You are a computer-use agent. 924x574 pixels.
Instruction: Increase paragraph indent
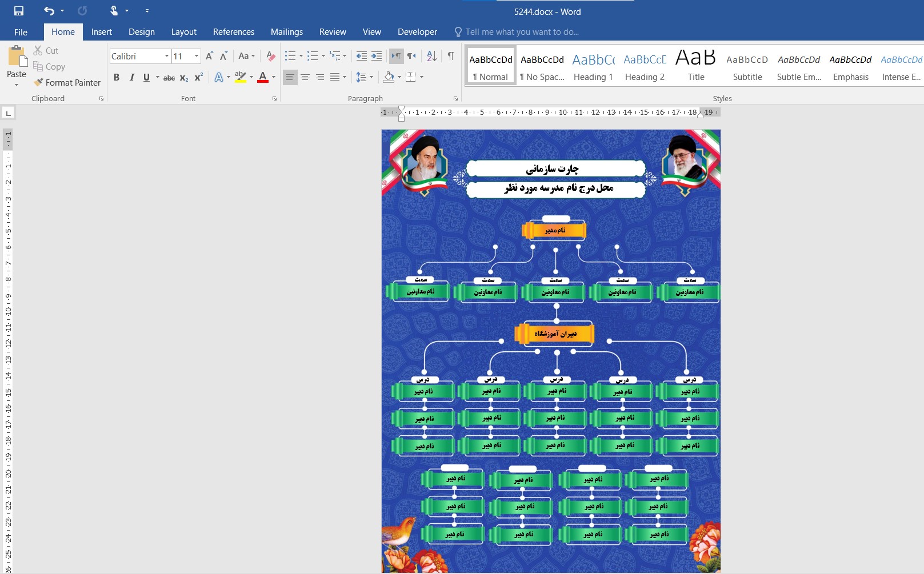point(376,56)
